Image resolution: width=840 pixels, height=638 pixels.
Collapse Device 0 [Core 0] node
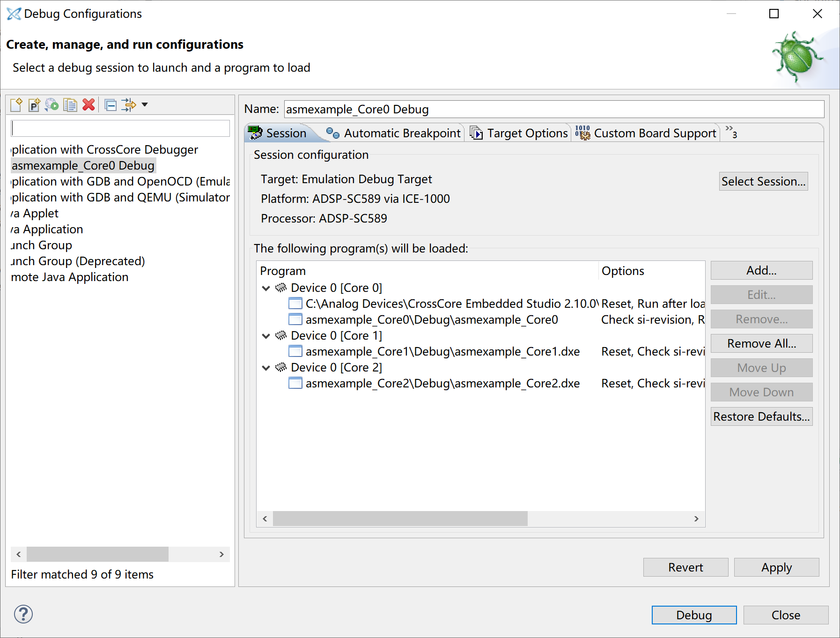(266, 288)
